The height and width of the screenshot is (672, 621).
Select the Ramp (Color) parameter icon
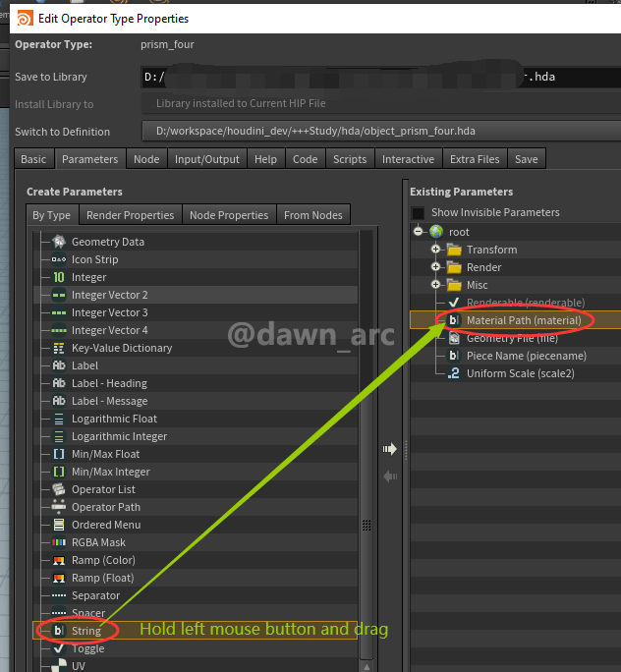click(59, 560)
